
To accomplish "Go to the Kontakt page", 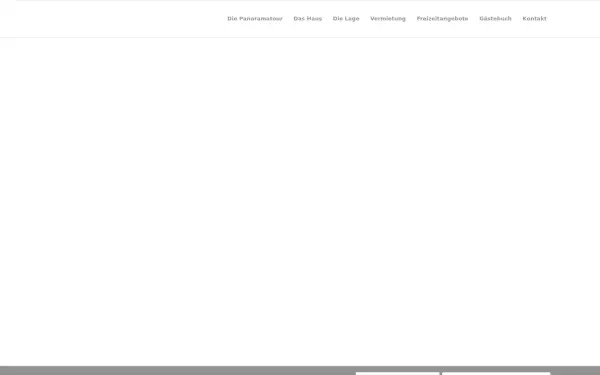I will point(535,18).
